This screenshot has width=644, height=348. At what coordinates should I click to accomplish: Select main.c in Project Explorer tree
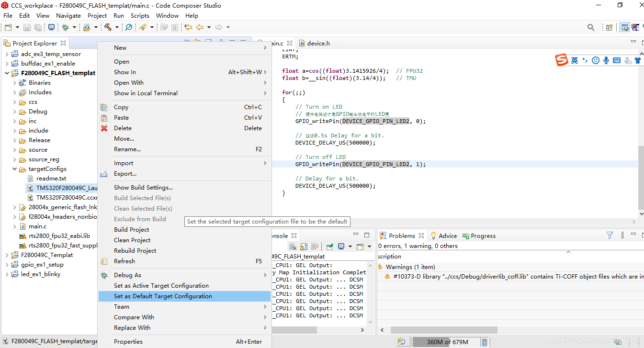pyautogui.click(x=33, y=226)
